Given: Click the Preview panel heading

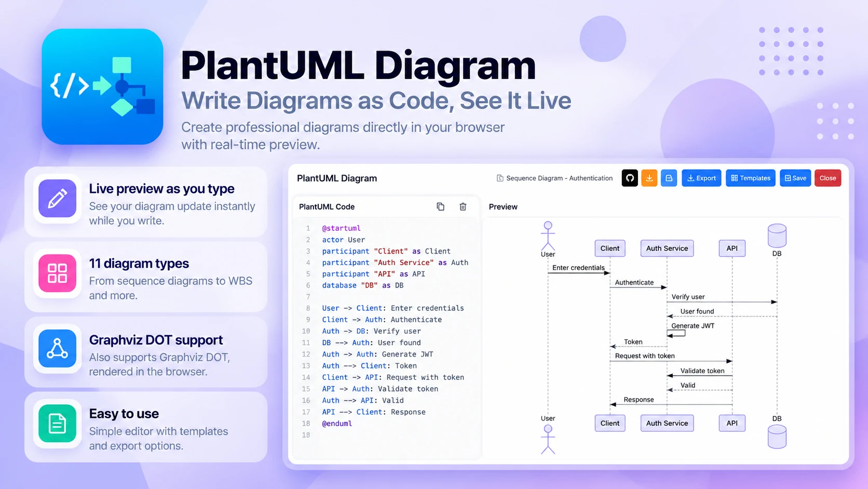Looking at the screenshot, I should [x=503, y=207].
